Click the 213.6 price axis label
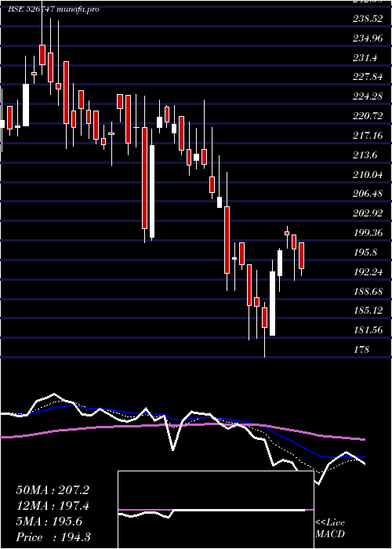 tap(365, 155)
